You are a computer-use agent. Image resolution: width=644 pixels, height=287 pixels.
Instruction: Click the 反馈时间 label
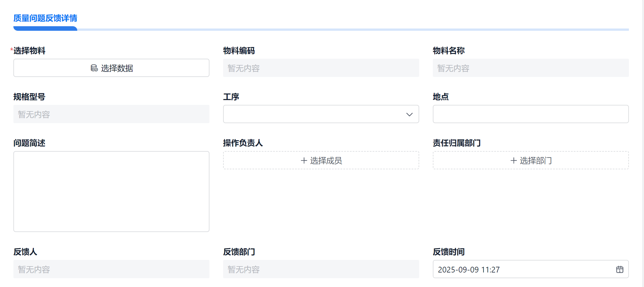click(x=449, y=252)
